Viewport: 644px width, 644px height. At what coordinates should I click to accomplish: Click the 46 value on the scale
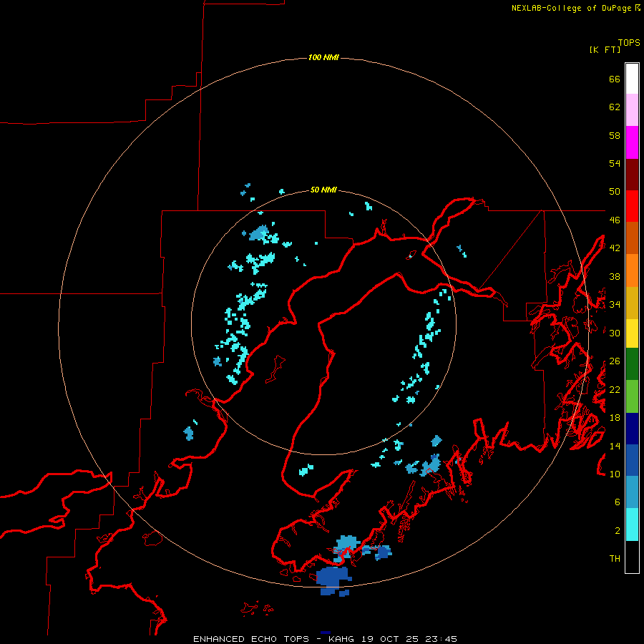tap(615, 220)
